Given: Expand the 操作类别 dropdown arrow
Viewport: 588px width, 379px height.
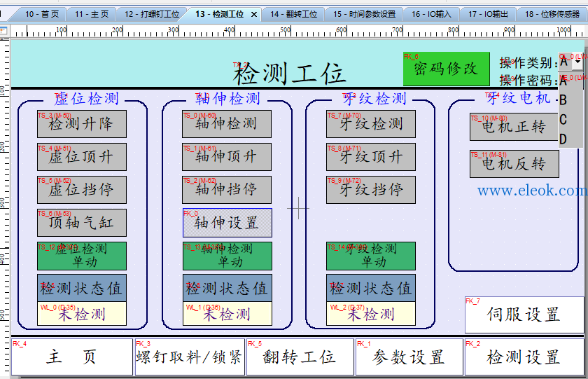Looking at the screenshot, I should coord(578,62).
